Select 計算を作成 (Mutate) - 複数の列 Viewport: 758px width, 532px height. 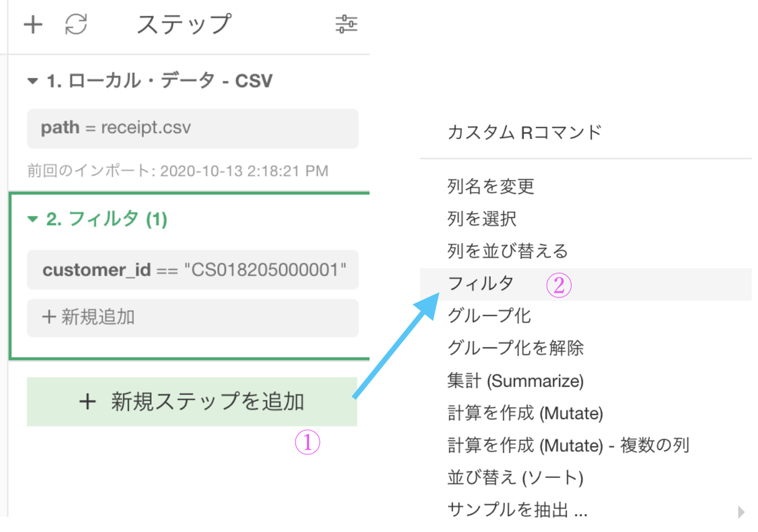[568, 445]
